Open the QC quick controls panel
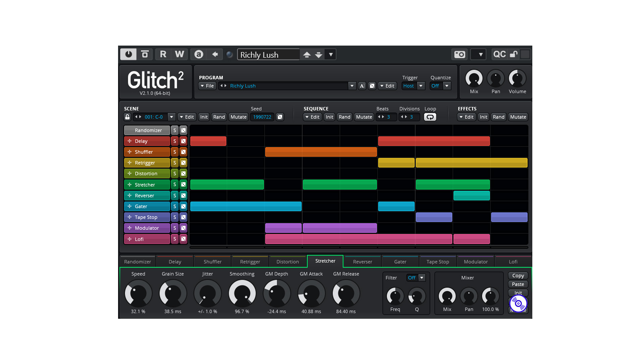The height and width of the screenshot is (362, 644). pos(499,54)
